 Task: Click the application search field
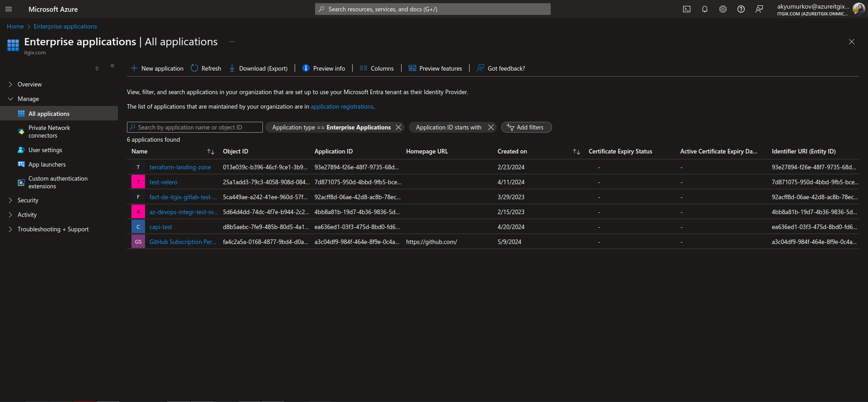click(195, 127)
